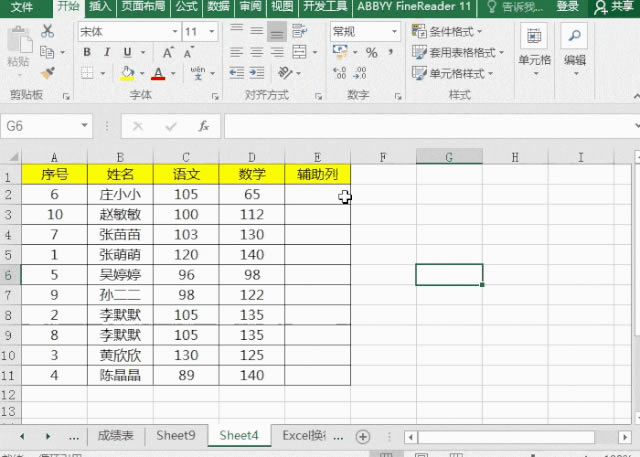Switch to 数据 Data tab
Screen dimensions: 640x457
[x=218, y=6]
